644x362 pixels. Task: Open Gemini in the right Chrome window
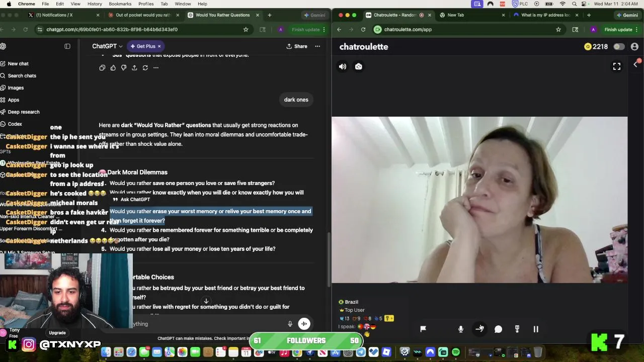[x=627, y=15]
